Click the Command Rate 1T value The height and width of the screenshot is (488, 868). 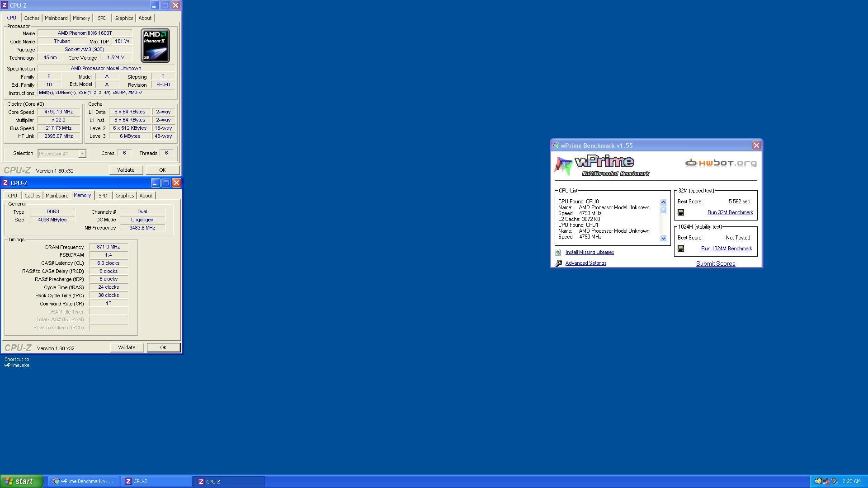pos(108,304)
